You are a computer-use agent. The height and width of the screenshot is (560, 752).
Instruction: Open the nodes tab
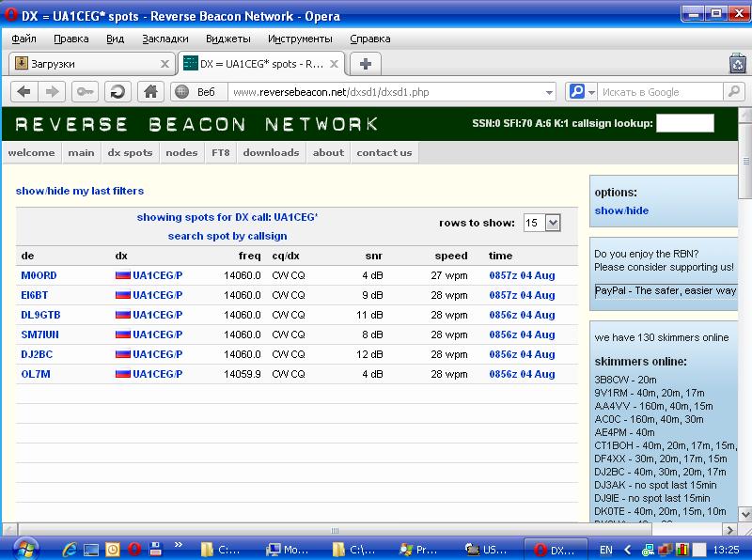coord(181,153)
